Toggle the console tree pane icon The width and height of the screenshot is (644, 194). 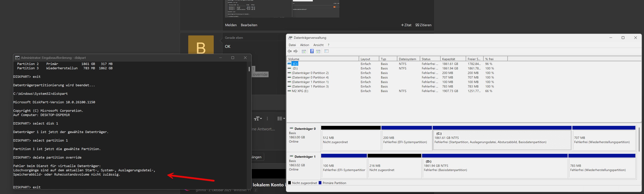304,51
